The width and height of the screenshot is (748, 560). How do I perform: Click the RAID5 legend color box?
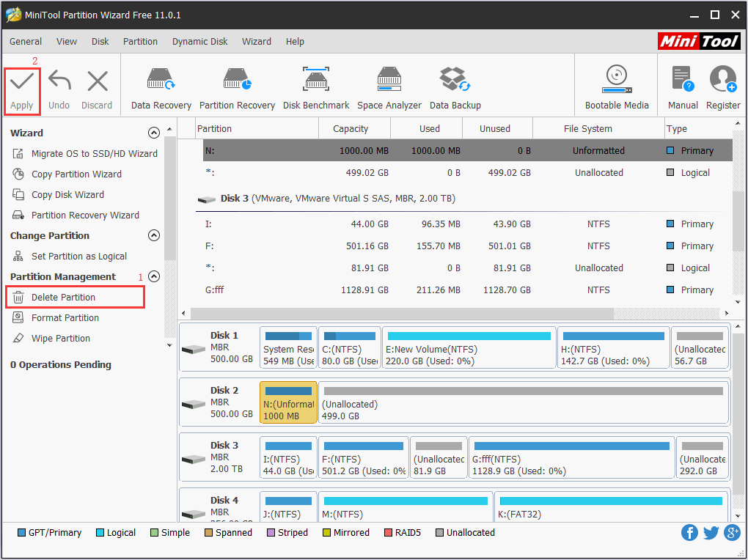pyautogui.click(x=389, y=532)
